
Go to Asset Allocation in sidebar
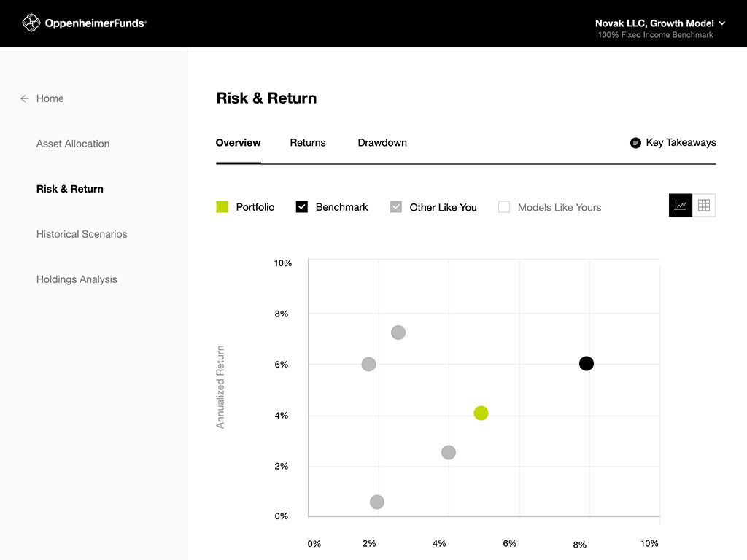[x=73, y=144]
